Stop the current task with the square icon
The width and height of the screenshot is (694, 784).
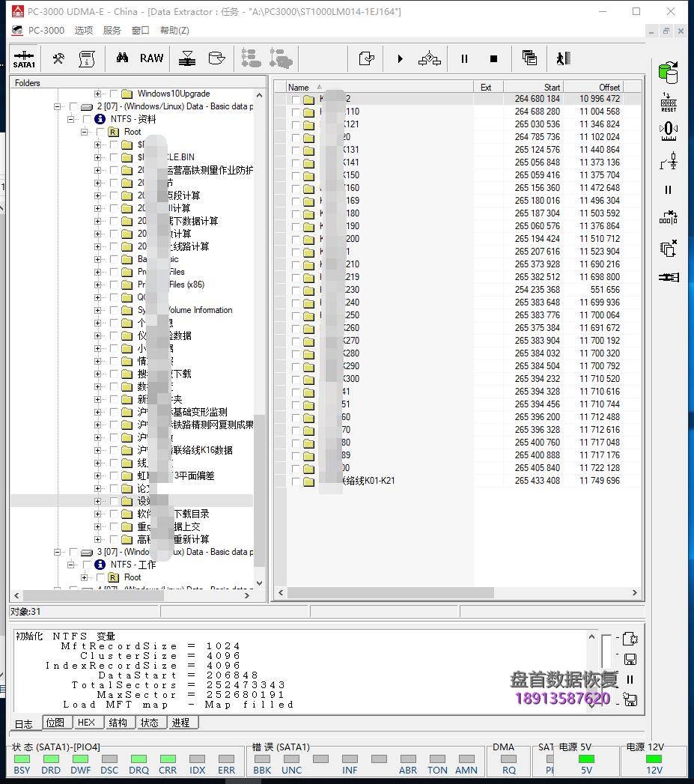coord(493,58)
